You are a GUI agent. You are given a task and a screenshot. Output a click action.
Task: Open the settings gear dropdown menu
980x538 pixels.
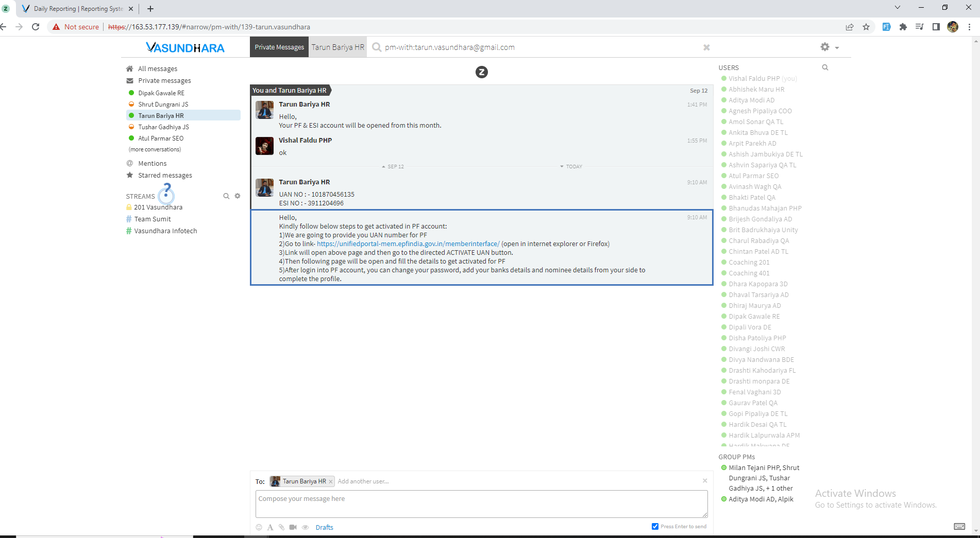coord(829,47)
